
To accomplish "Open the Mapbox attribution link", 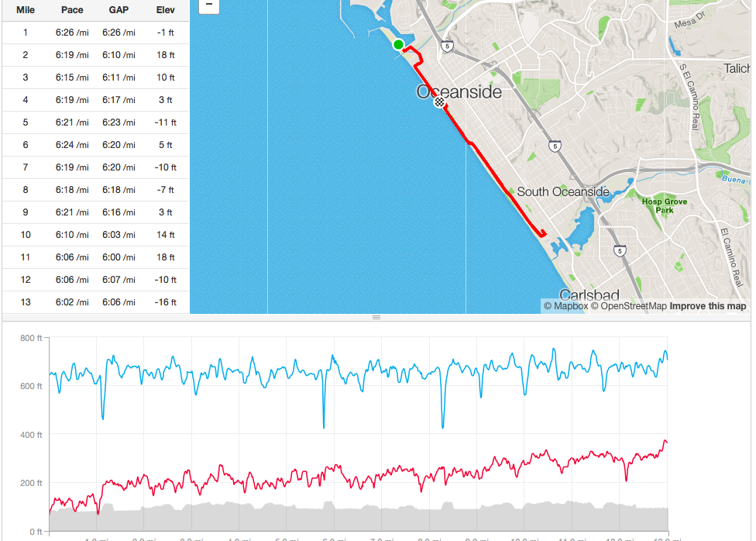I will (x=565, y=306).
